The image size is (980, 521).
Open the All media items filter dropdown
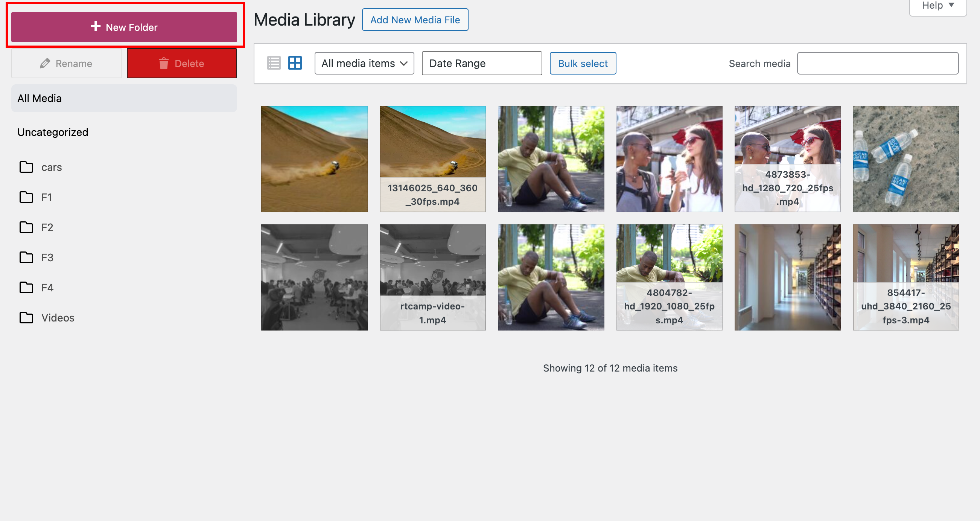(x=364, y=63)
